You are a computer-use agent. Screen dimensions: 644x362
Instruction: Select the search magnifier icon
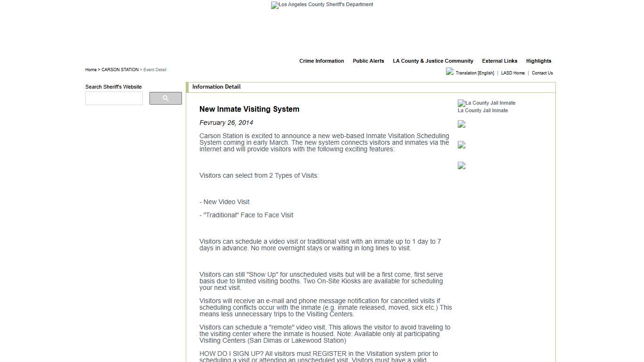coord(165,98)
